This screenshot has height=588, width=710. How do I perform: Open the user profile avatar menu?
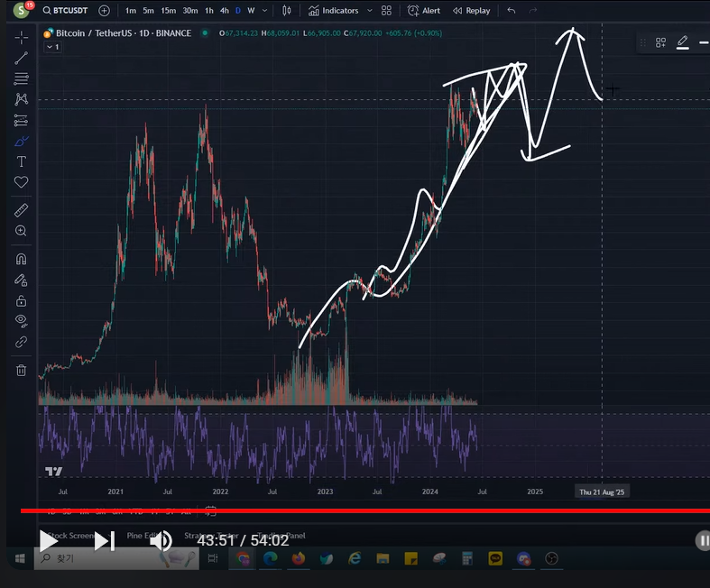(x=22, y=10)
